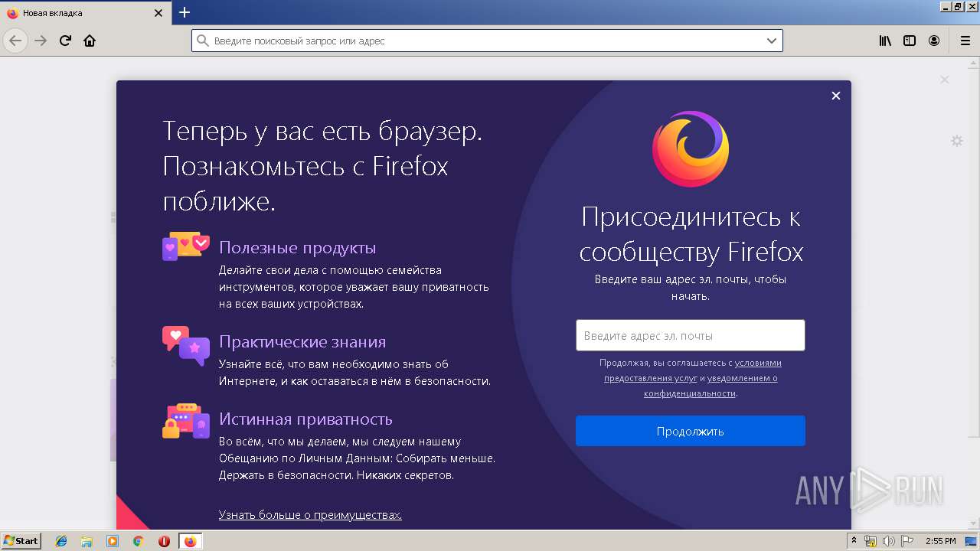Viewport: 980px width, 551px height.
Task: Click the Присоединитесь к сообществу Firefox heading
Action: click(691, 234)
